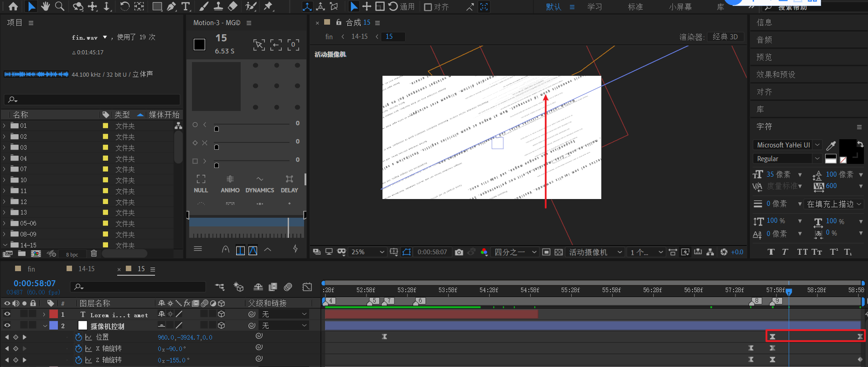This screenshot has width=868, height=367.
Task: Open the 小屏幕 workspace
Action: tap(680, 7)
